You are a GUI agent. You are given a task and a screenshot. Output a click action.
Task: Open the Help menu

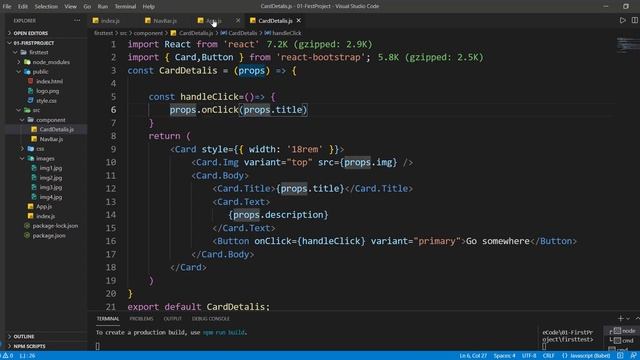tap(149, 7)
